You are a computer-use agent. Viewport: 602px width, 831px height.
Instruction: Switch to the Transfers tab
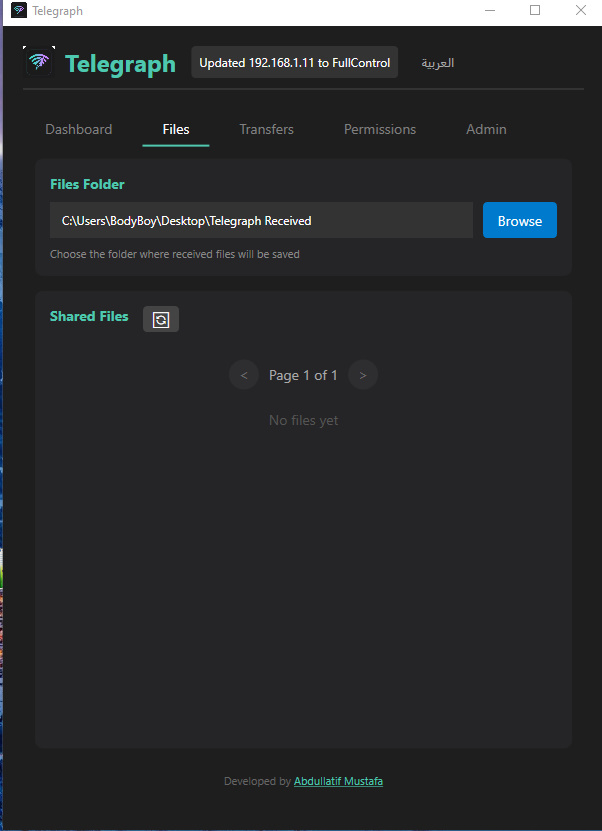pyautogui.click(x=267, y=129)
